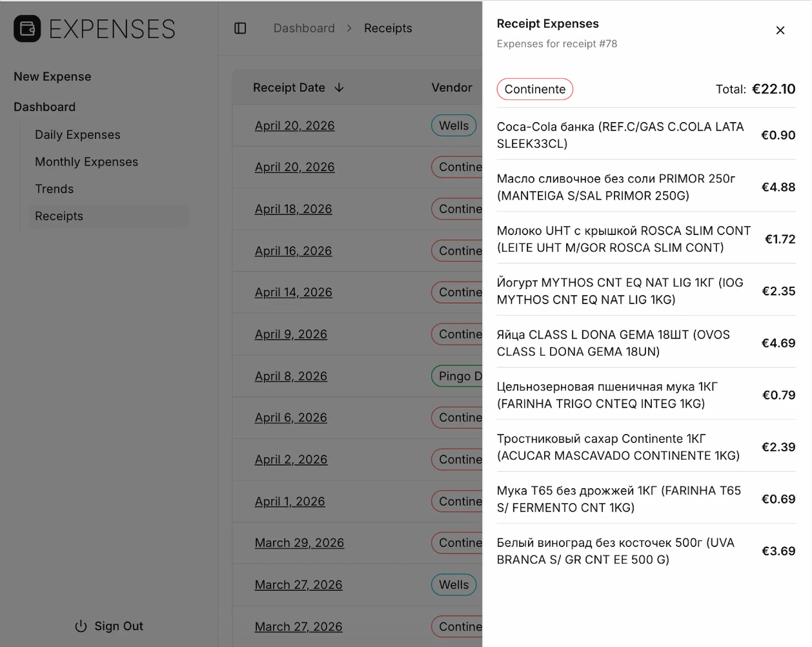Click the Expenses wallet logo icon

pyautogui.click(x=27, y=28)
